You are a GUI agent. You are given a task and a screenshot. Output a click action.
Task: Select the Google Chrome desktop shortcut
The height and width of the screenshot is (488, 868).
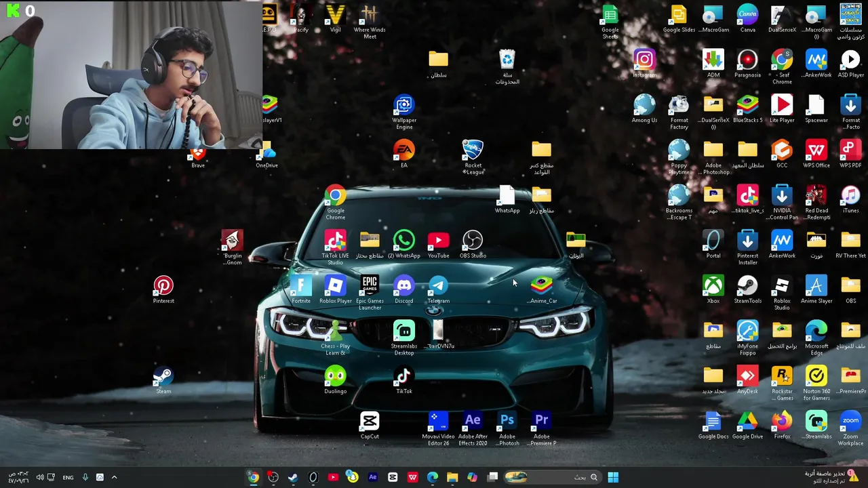(x=335, y=203)
